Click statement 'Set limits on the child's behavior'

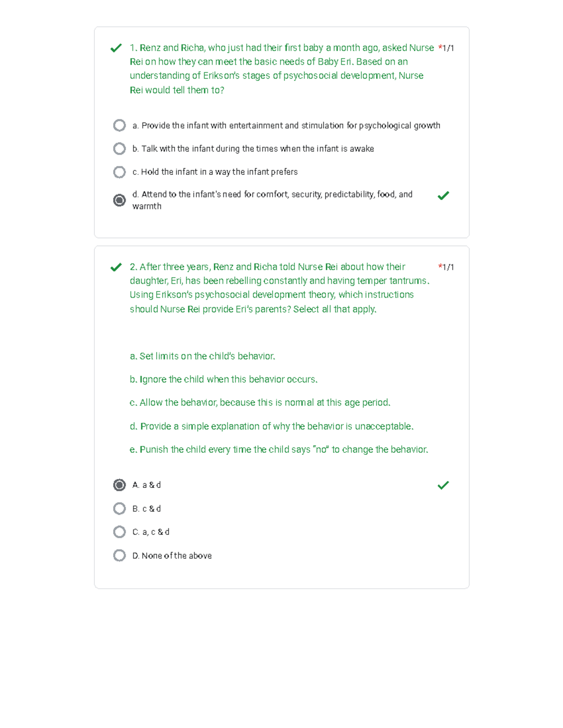[203, 356]
